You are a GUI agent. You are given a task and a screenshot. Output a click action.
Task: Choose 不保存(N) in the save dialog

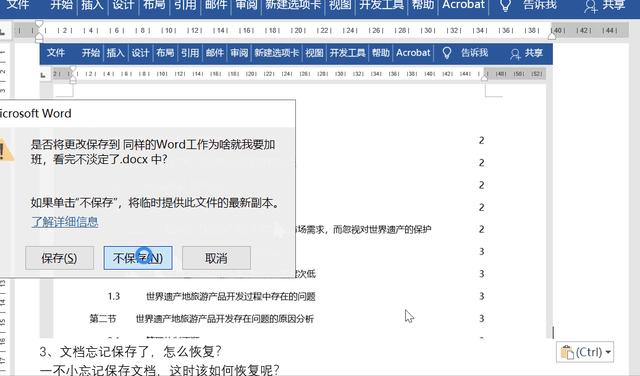click(x=138, y=258)
